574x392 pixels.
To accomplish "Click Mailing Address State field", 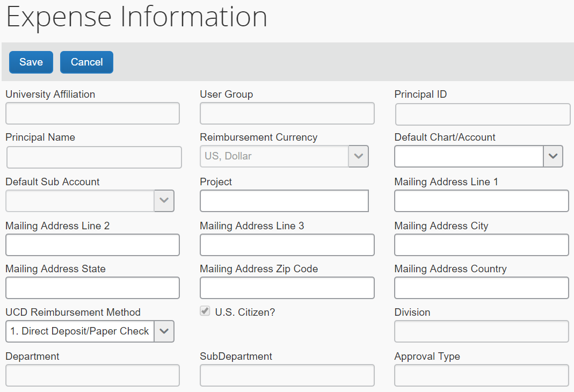I will click(x=92, y=288).
